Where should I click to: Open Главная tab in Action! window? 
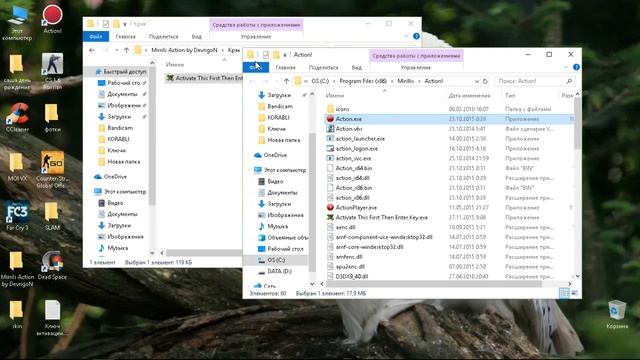(285, 67)
